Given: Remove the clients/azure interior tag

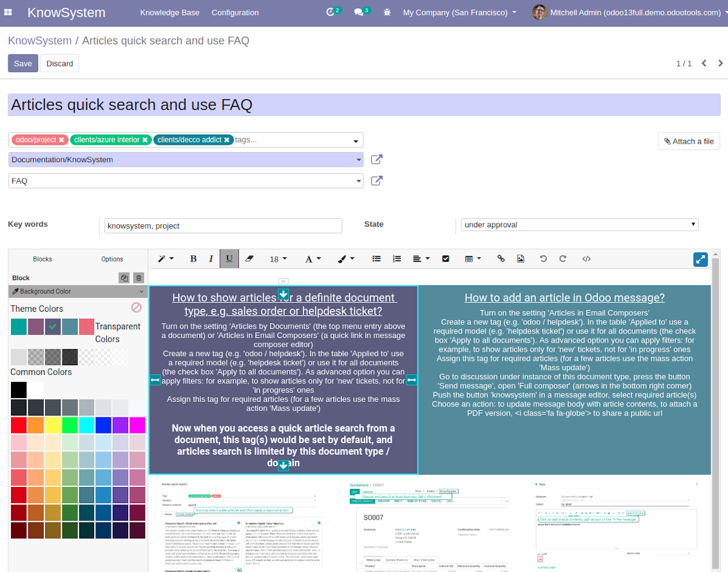Looking at the screenshot, I should 145,140.
